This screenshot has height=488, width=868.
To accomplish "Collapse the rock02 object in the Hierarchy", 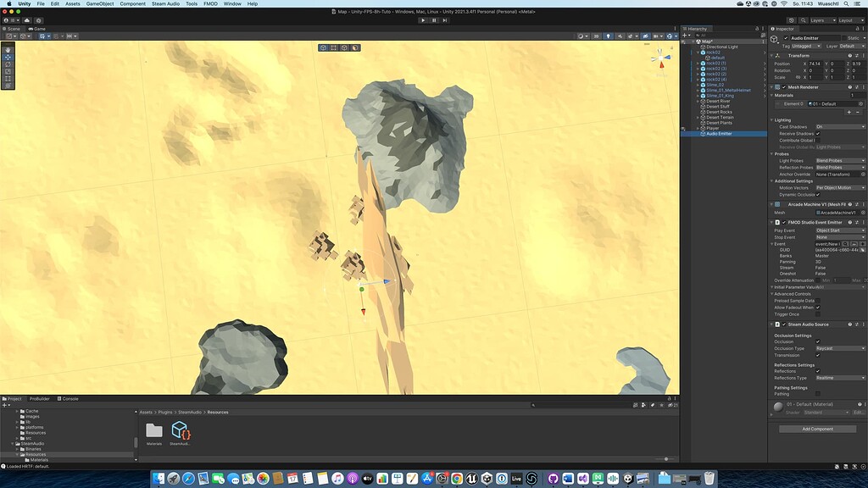I will [698, 53].
